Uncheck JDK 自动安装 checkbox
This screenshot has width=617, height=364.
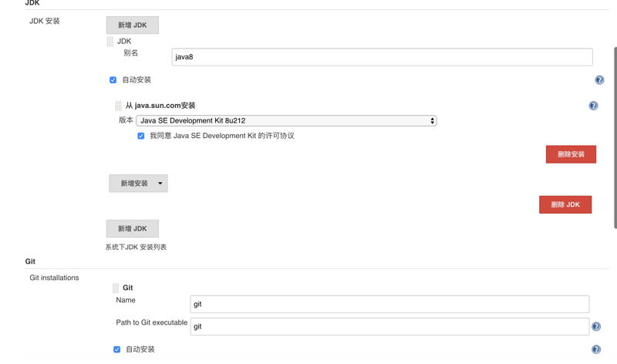(x=113, y=80)
